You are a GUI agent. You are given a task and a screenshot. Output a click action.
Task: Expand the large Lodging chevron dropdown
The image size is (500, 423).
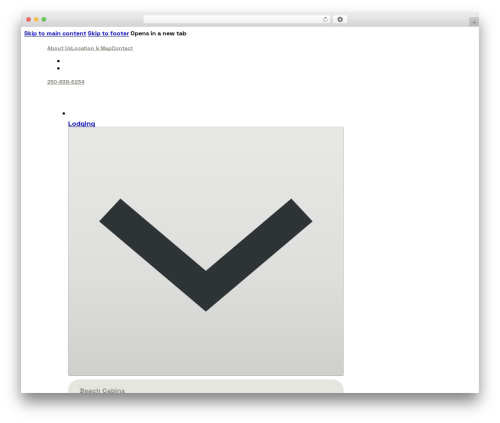tap(206, 251)
